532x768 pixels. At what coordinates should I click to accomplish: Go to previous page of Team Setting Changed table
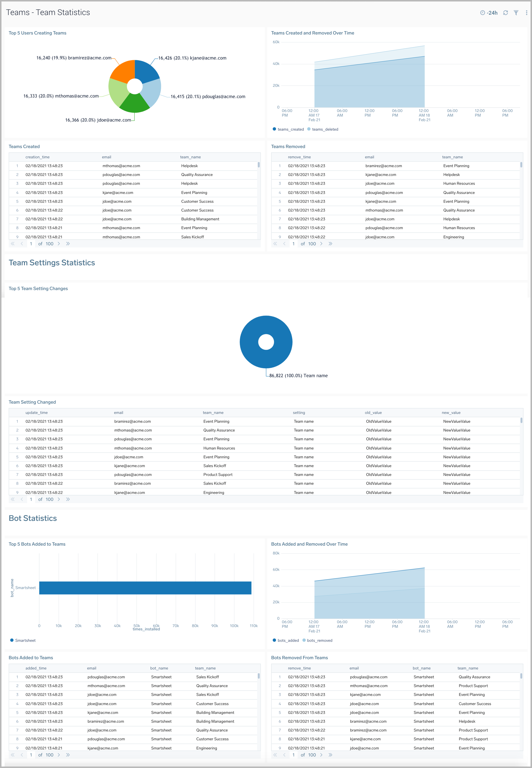pyautogui.click(x=22, y=499)
